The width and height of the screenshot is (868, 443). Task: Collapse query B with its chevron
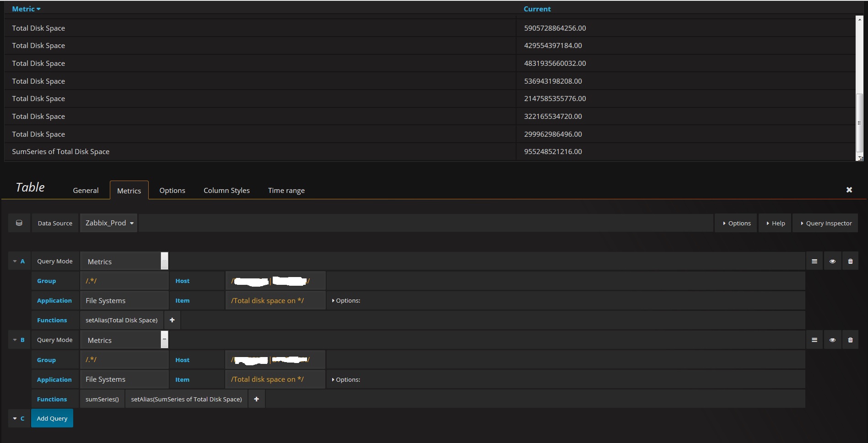pos(14,340)
